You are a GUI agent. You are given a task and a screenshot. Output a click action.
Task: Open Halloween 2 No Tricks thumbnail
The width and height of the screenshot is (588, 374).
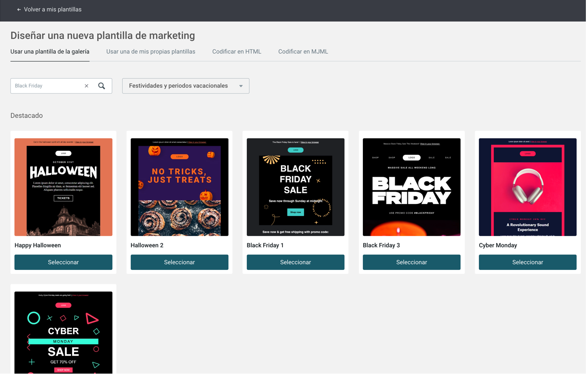coord(180,187)
